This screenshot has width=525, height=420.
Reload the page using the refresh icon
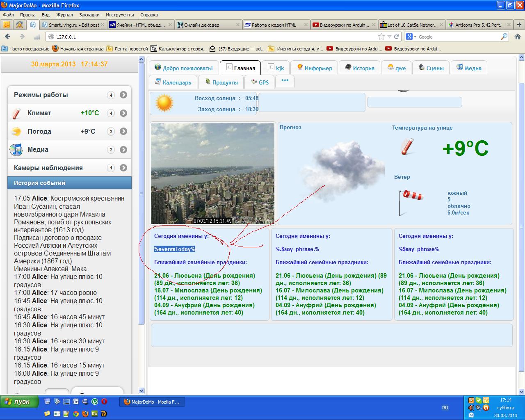click(397, 37)
